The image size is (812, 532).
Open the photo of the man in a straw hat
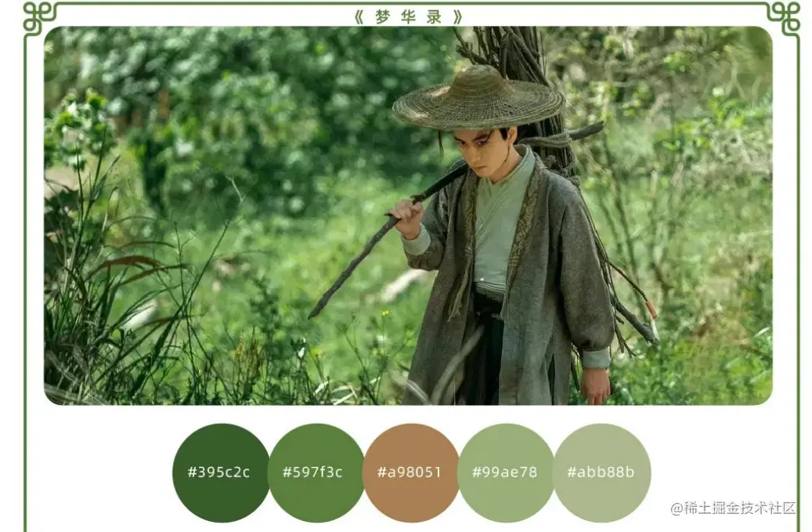[408, 215]
